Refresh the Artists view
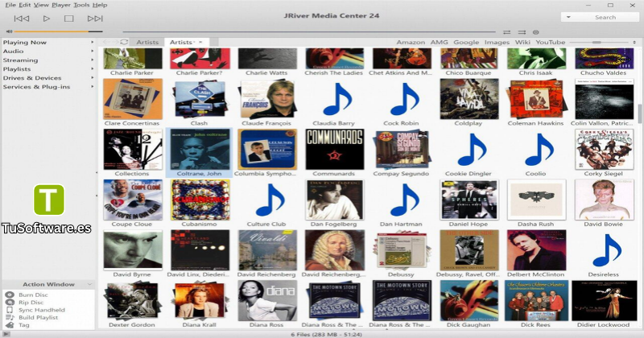Viewport: 644px width, 338px height. [x=124, y=42]
